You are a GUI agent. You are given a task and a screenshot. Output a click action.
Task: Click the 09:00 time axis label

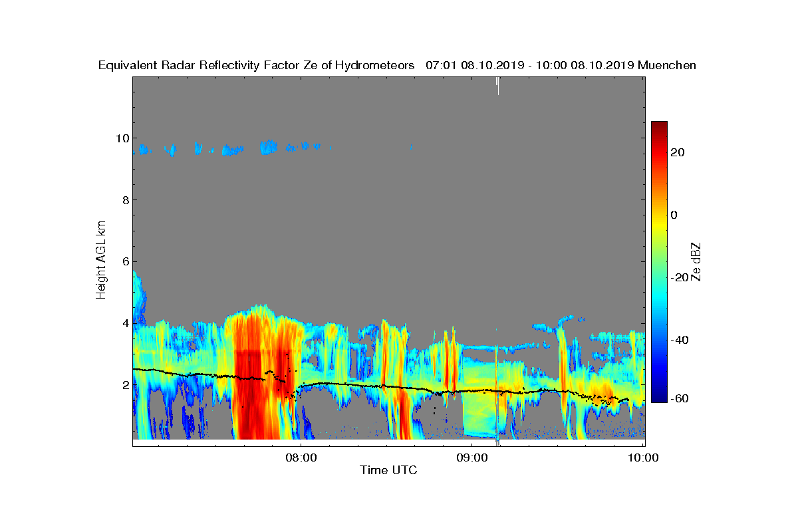coord(472,458)
